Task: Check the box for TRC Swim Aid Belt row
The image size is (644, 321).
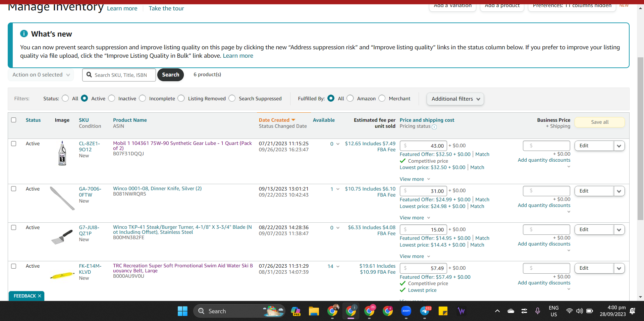Action: [14, 266]
